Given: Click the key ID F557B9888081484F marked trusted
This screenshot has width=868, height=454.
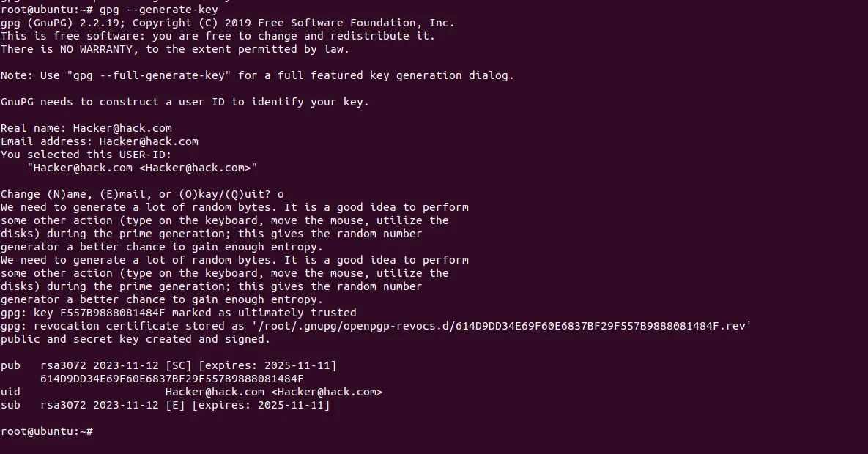Looking at the screenshot, I should pos(112,313).
